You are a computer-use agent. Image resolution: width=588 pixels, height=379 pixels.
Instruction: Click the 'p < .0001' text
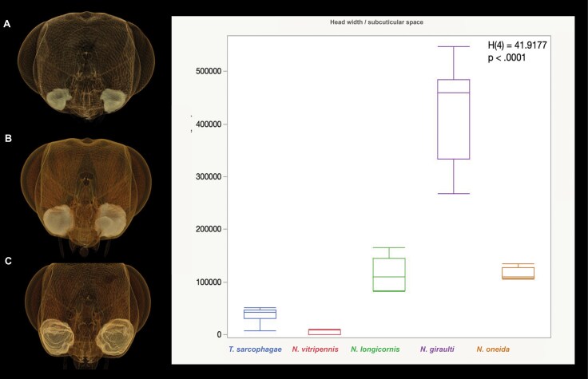click(507, 57)
